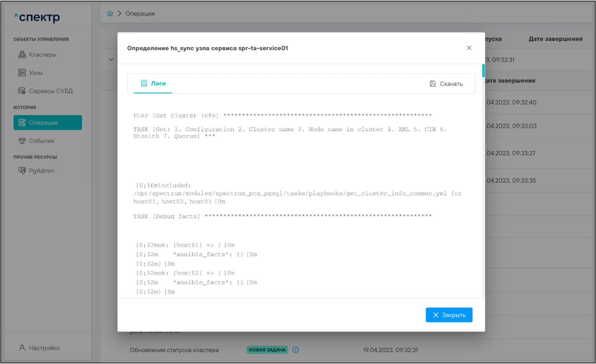Click the Операции breadcrumb link
Image resolution: width=596 pixels, height=364 pixels.
click(x=140, y=14)
